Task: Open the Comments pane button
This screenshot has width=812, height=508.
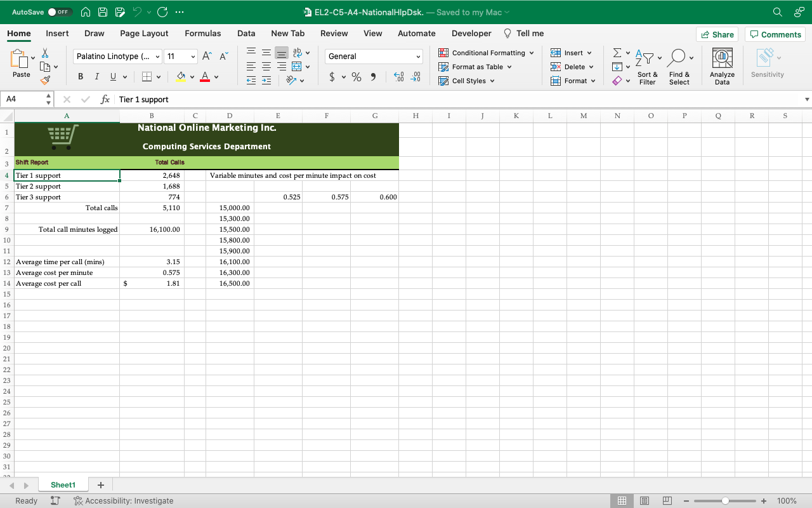Action: (775, 34)
